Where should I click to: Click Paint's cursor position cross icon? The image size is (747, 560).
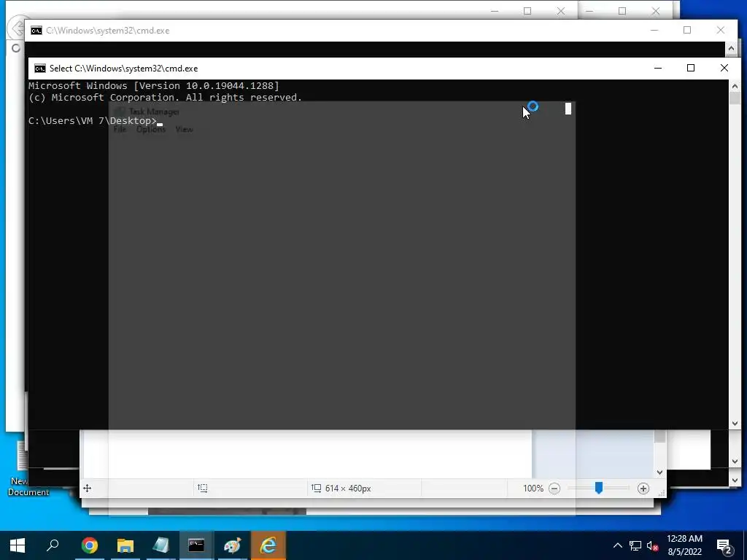point(88,488)
